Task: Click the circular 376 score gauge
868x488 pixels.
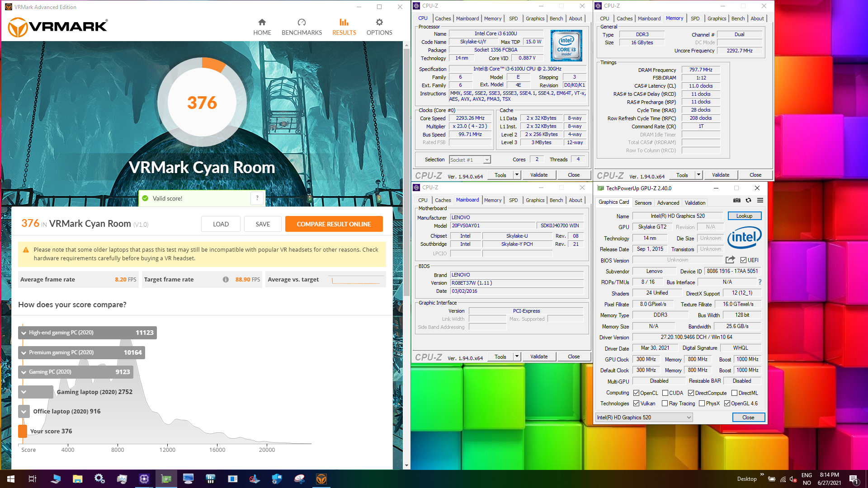Action: coord(202,103)
